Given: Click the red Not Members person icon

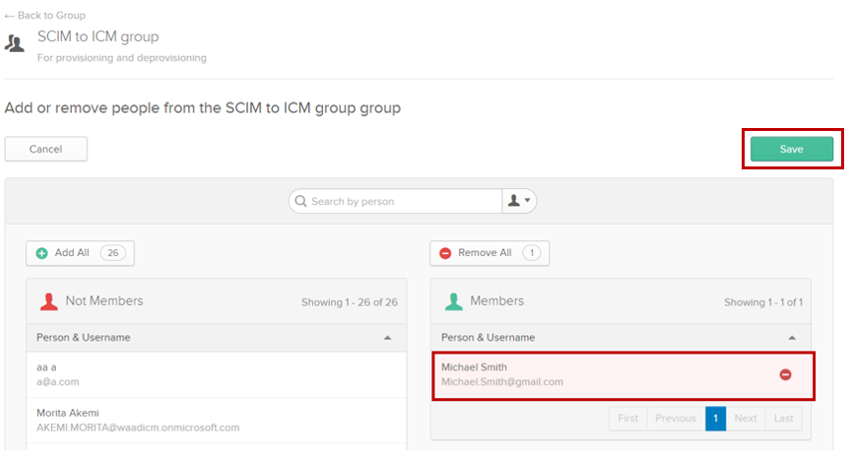Looking at the screenshot, I should click(x=48, y=301).
